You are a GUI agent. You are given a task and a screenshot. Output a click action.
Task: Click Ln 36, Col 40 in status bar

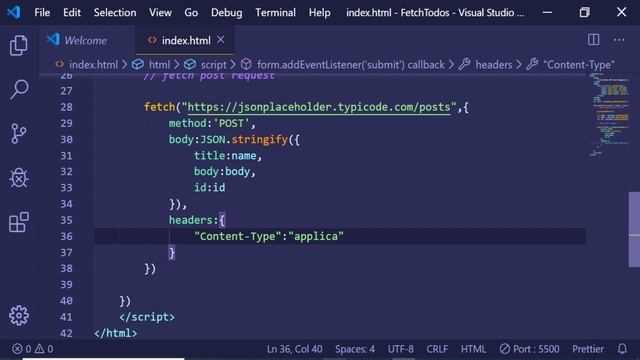pyautogui.click(x=294, y=349)
